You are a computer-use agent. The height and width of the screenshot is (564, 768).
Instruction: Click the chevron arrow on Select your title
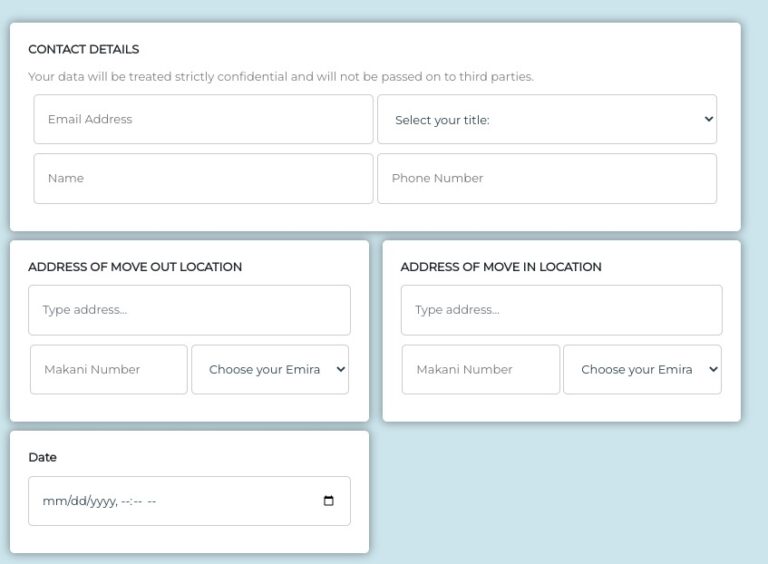pyautogui.click(x=708, y=119)
